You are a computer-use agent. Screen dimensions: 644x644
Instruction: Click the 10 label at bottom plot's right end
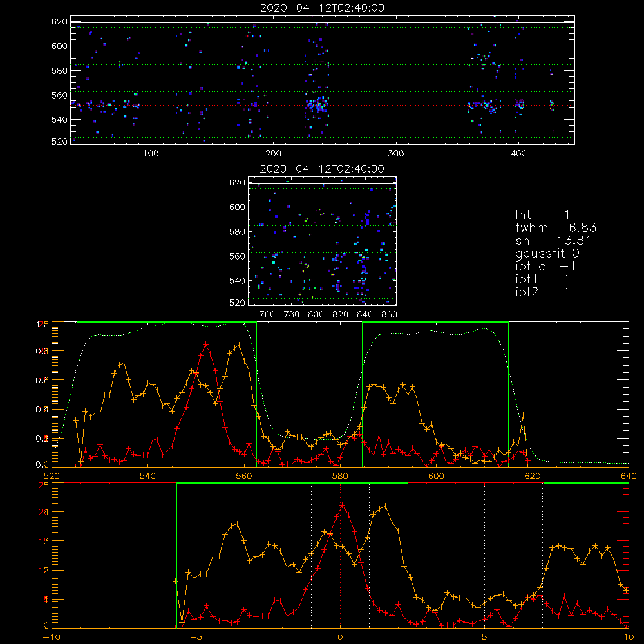(629, 638)
